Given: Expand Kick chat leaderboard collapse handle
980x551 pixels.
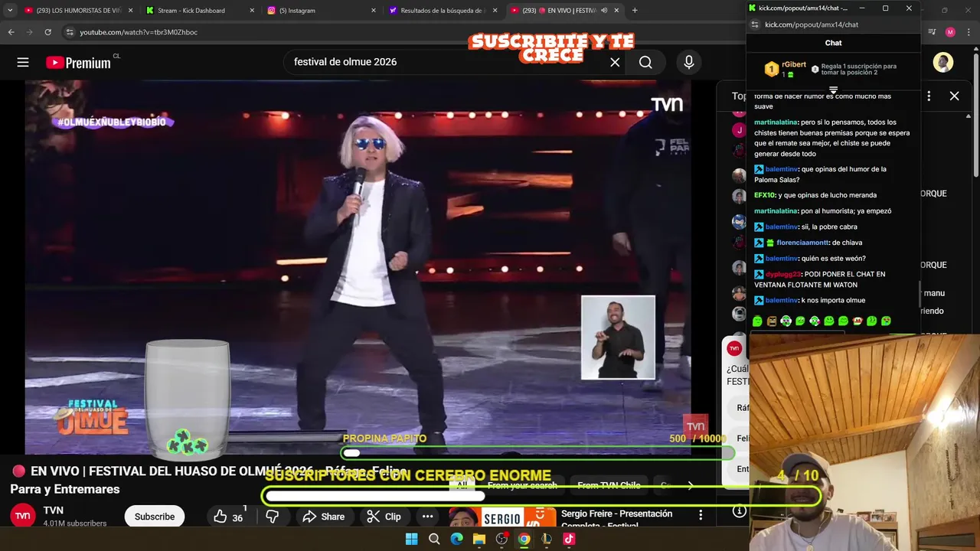Looking at the screenshot, I should [x=833, y=90].
